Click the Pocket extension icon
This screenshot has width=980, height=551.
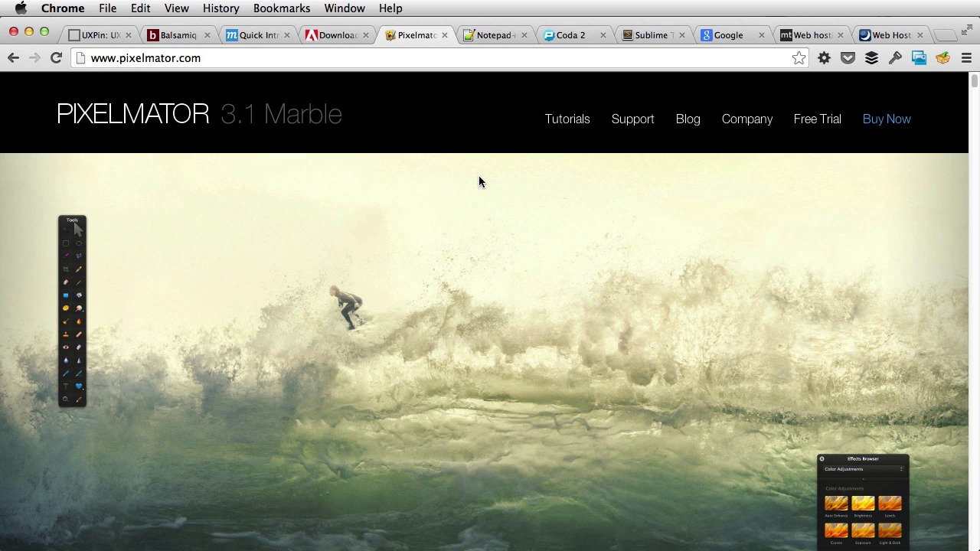point(848,58)
